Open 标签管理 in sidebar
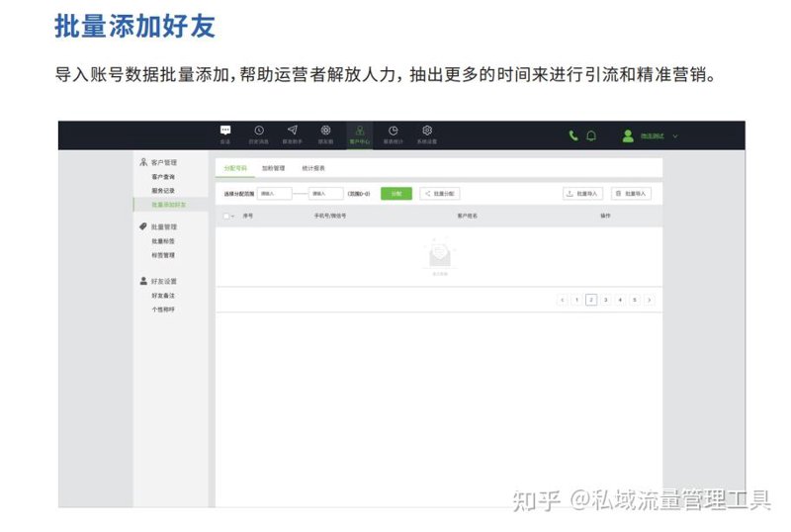Image resolution: width=791 pixels, height=532 pixels. click(163, 255)
